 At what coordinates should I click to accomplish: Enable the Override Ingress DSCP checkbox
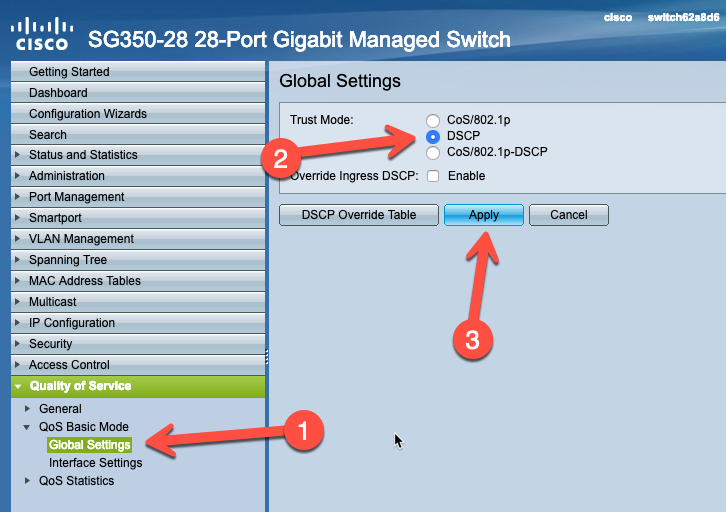[x=433, y=176]
